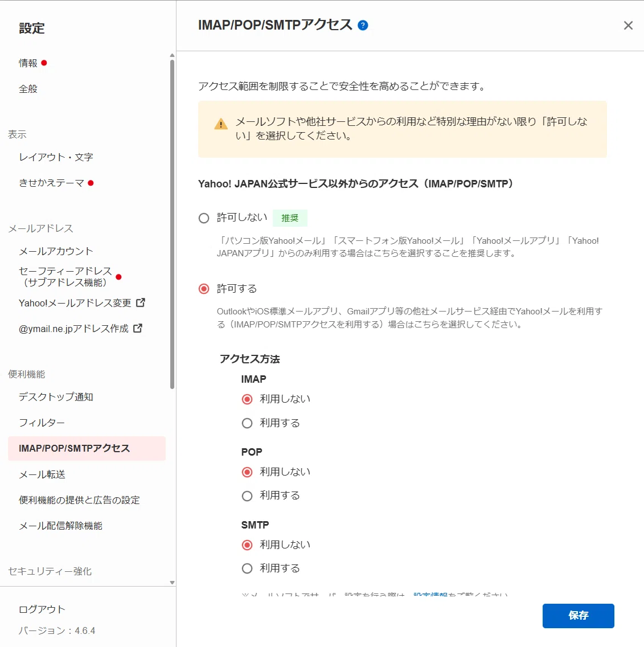Click the メールアドレス section label
The image size is (644, 647).
tap(40, 228)
